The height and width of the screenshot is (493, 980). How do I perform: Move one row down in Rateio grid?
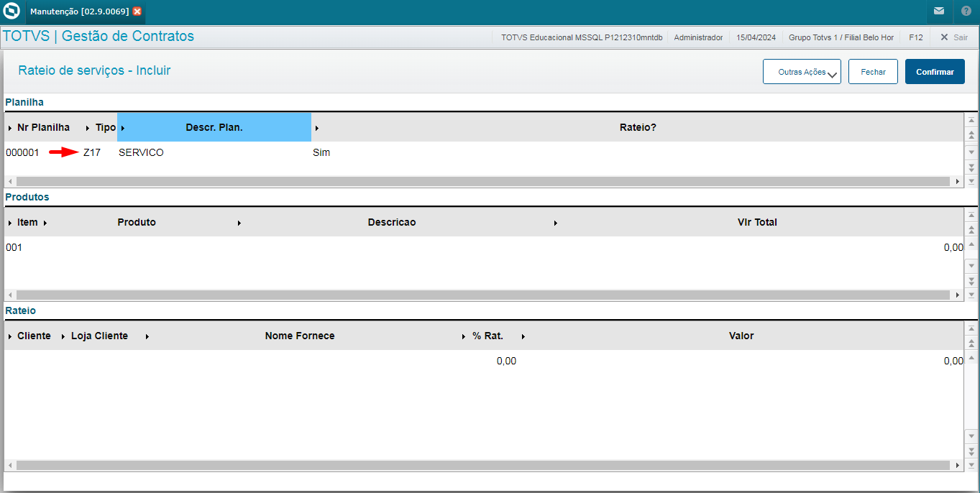(971, 436)
